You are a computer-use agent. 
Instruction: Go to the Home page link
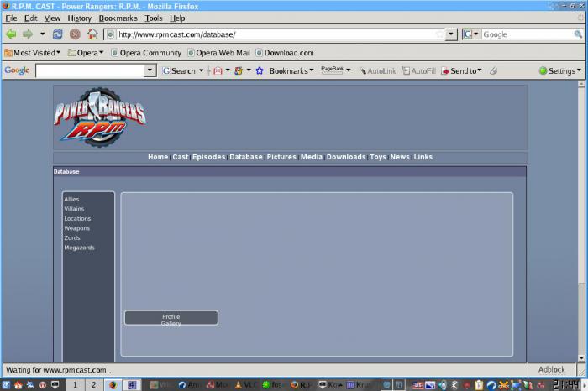coord(158,157)
